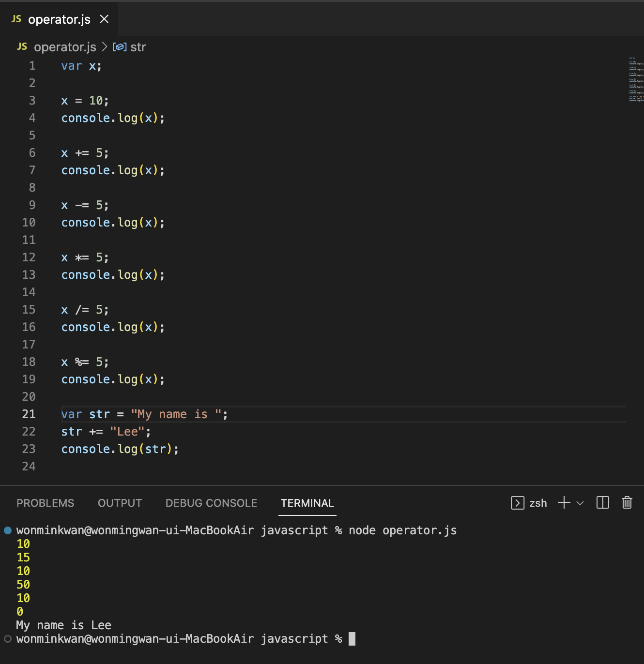Click the terminal cursor at the last prompt

(352, 639)
